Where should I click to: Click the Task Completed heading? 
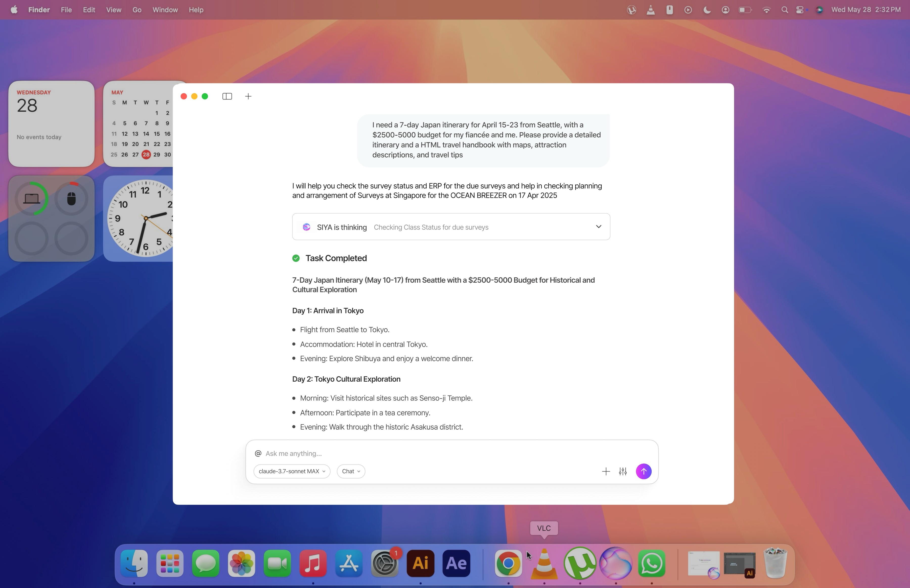(x=336, y=258)
